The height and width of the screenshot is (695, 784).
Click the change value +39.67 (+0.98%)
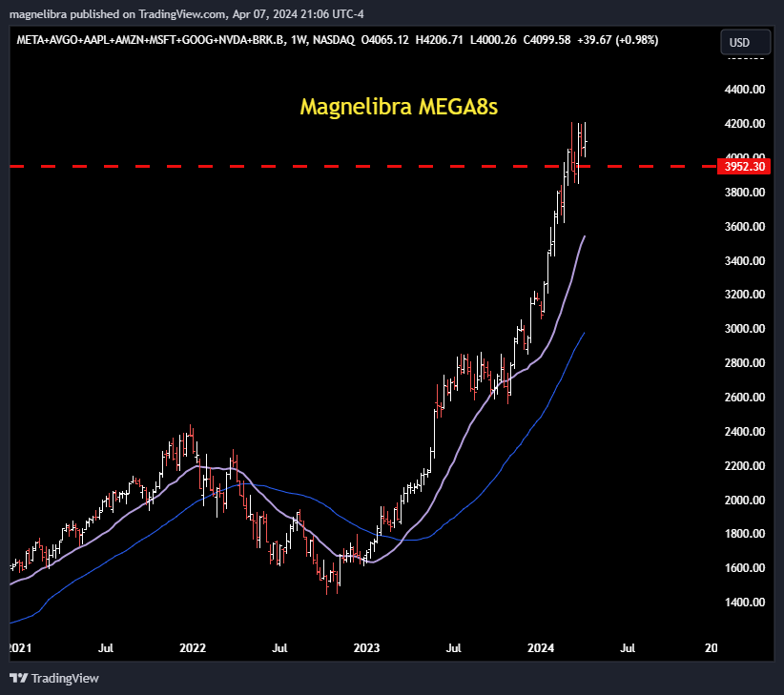click(617, 40)
